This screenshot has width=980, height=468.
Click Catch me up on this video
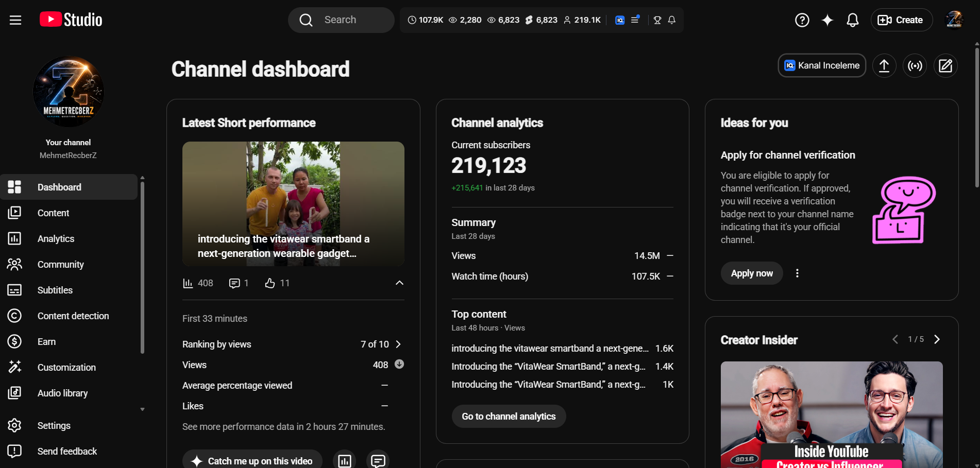click(252, 461)
